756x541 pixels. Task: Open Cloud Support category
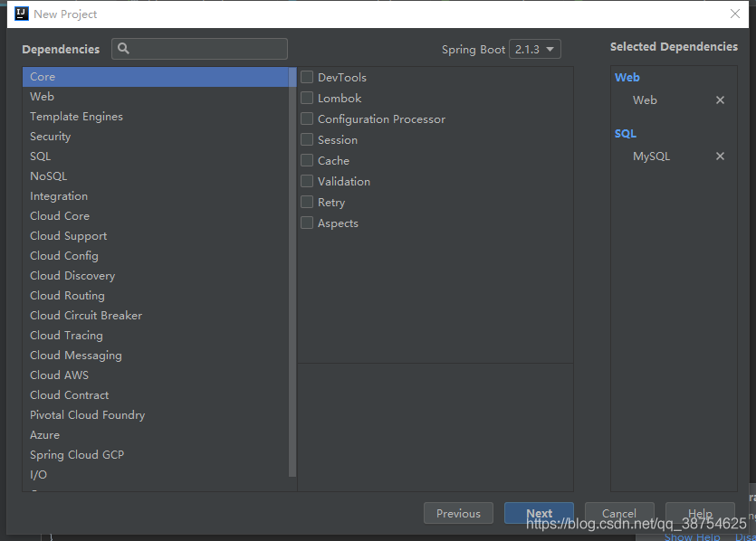[x=155, y=236]
